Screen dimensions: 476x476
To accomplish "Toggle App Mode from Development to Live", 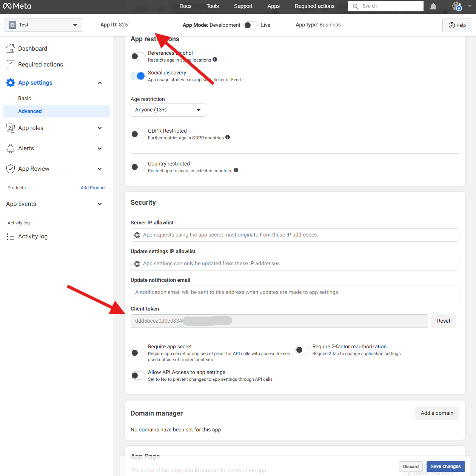I will tap(251, 25).
